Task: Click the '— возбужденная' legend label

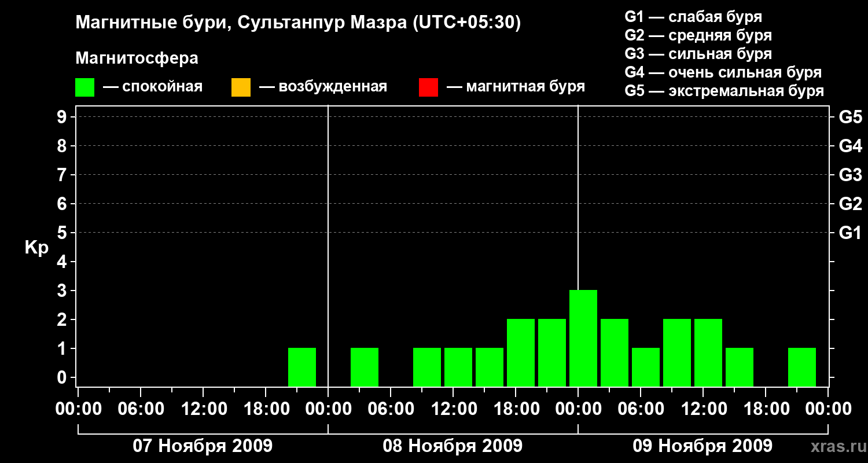Action: 323,87
